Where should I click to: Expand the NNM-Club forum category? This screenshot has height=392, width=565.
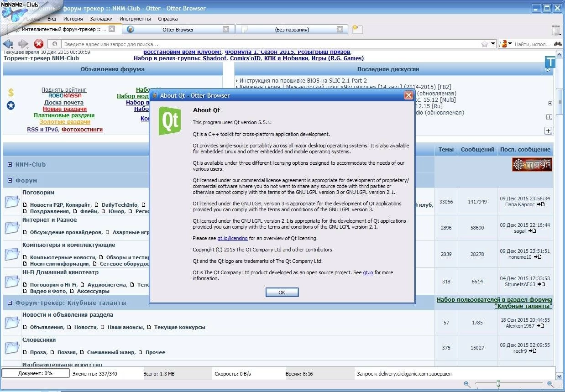tap(10, 165)
